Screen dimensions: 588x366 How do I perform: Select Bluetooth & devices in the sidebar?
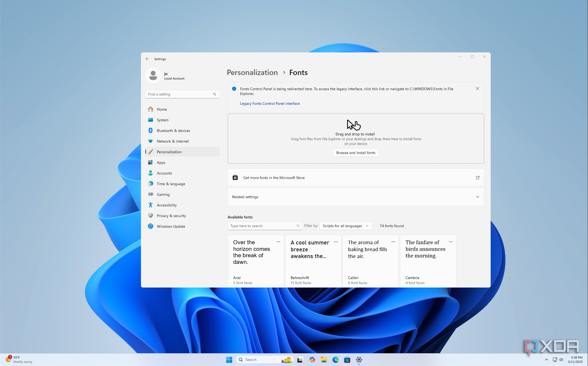click(x=182, y=131)
